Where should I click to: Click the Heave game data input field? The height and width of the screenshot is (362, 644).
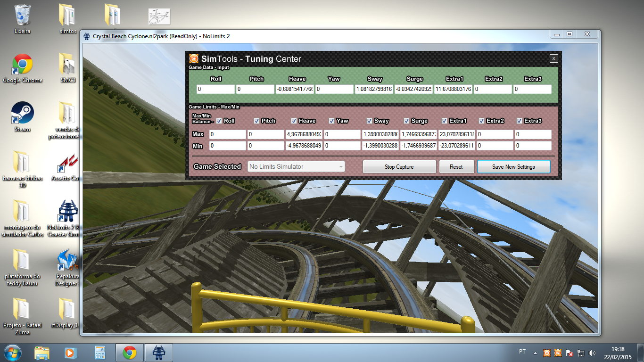295,89
